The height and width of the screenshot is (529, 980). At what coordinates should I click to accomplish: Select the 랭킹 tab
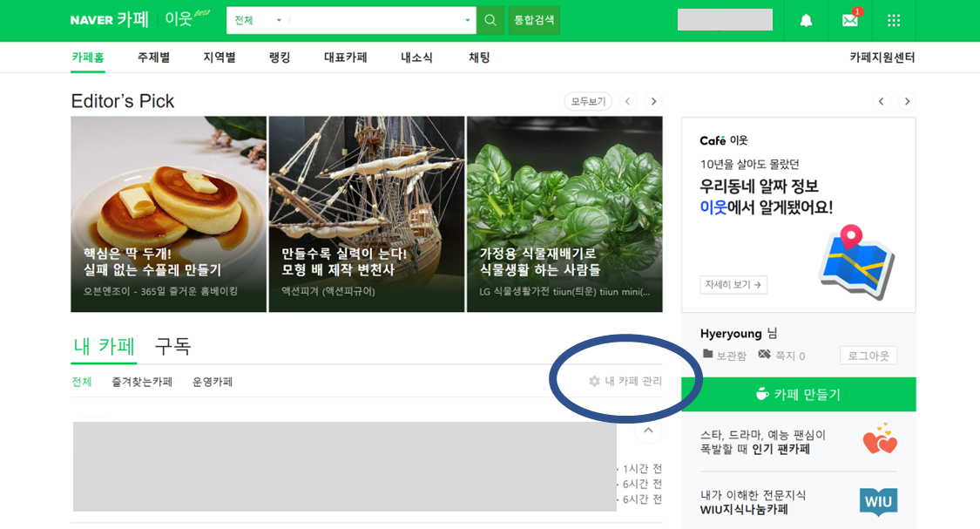point(280,58)
